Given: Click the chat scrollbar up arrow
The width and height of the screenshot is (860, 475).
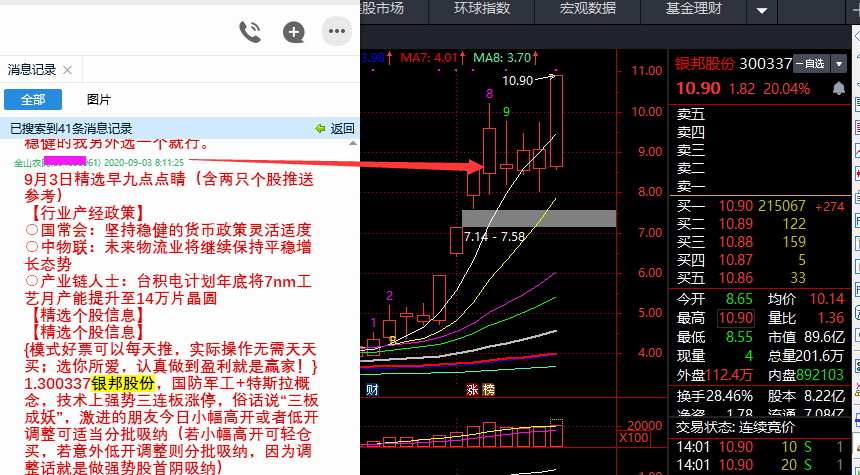Looking at the screenshot, I should pos(353,144).
